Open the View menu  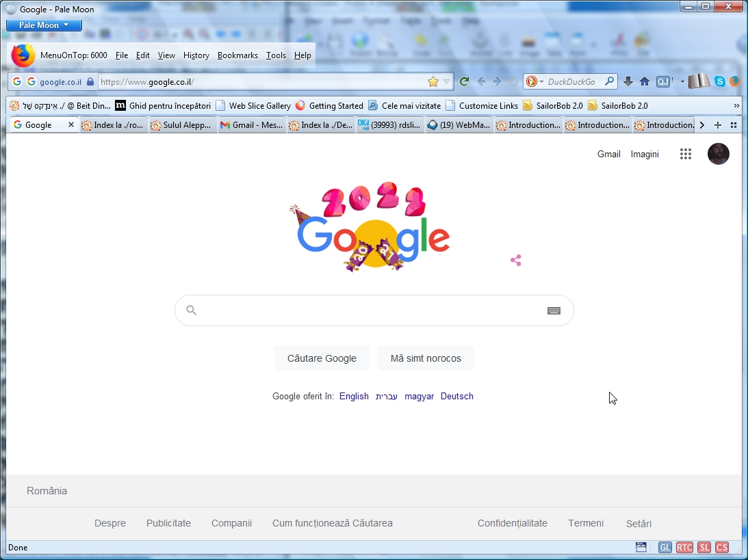[x=166, y=55]
